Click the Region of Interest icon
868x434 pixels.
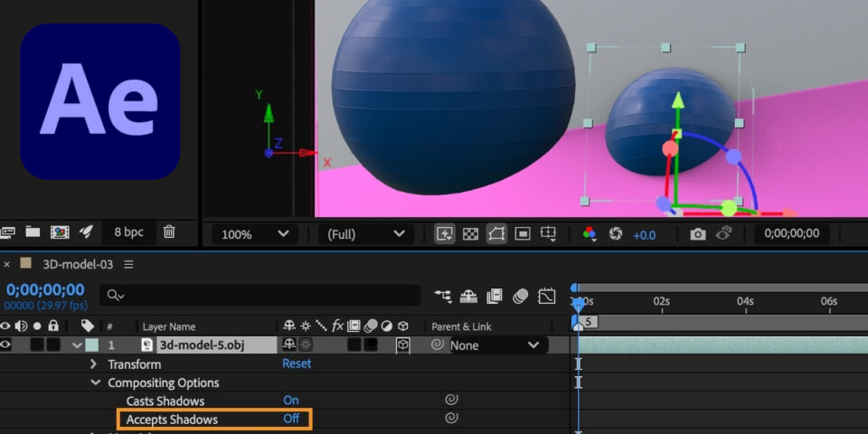(x=523, y=234)
